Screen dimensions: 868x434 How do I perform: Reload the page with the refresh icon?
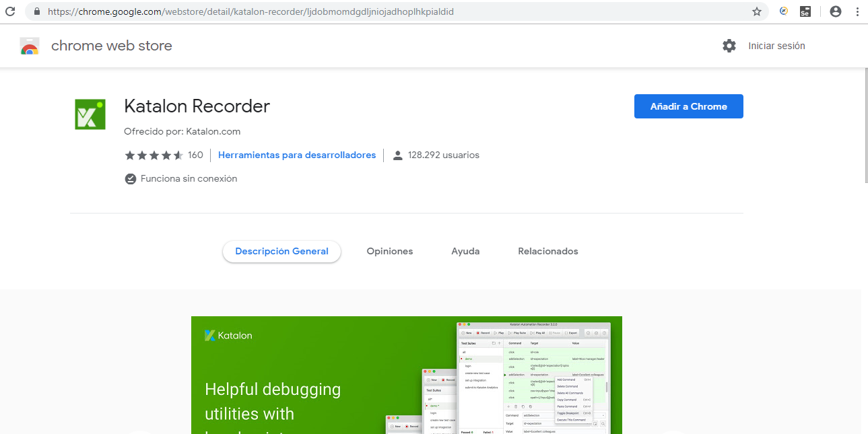point(10,11)
